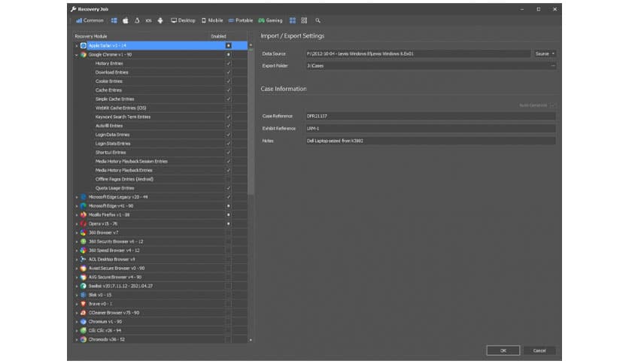Screen dimensions: 629x364
Task: Expand the Apple Safari module
Action: [x=77, y=46]
